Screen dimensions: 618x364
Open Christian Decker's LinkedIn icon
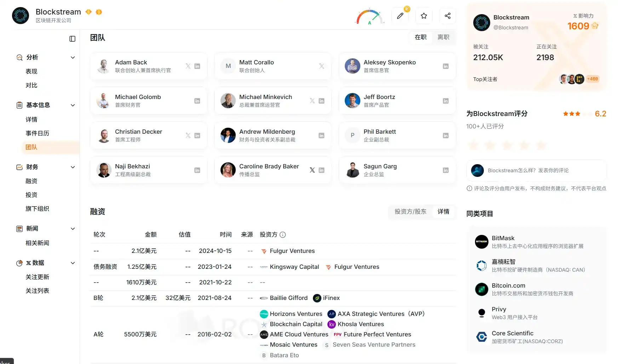coord(198,135)
